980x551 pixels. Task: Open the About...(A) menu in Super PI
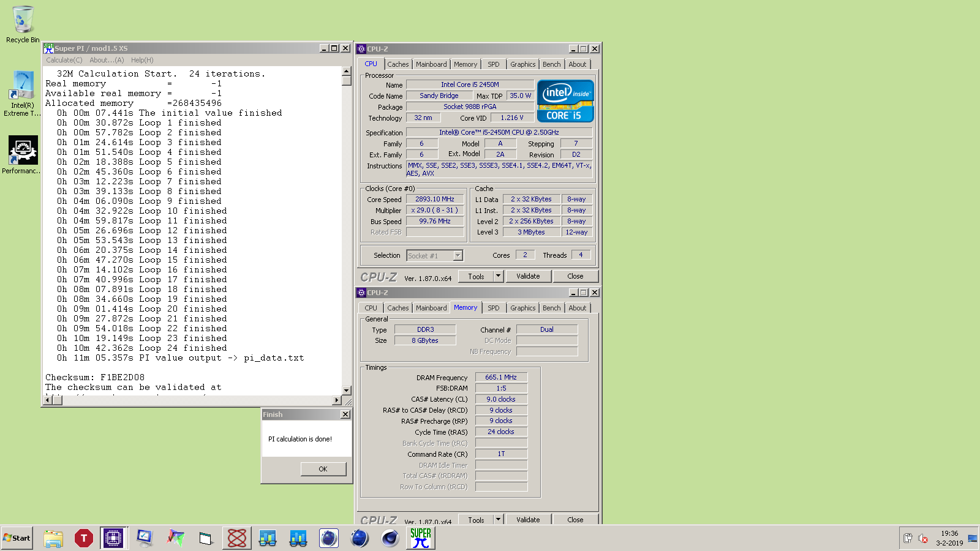pos(107,60)
